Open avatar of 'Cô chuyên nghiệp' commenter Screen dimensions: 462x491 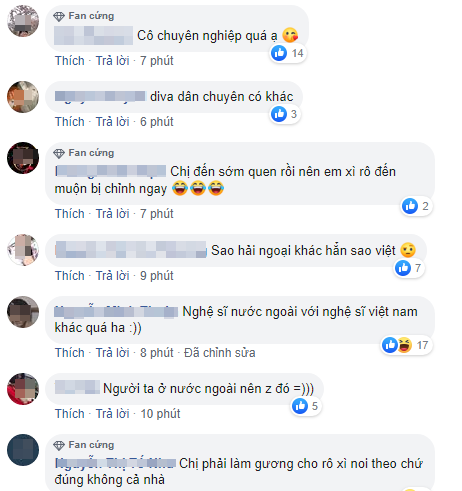[x=23, y=21]
